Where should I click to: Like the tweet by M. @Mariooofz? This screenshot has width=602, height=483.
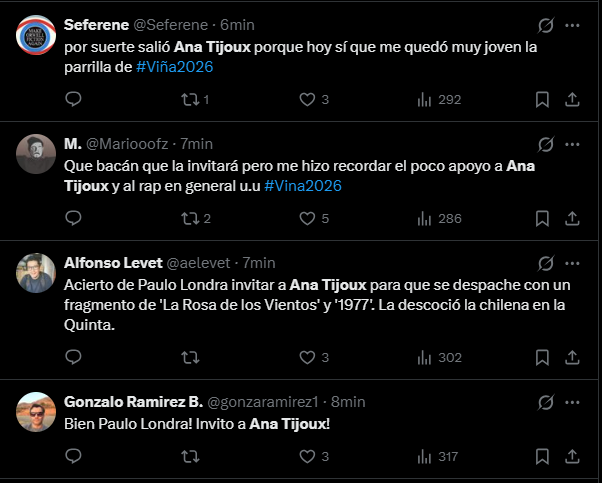[309, 219]
